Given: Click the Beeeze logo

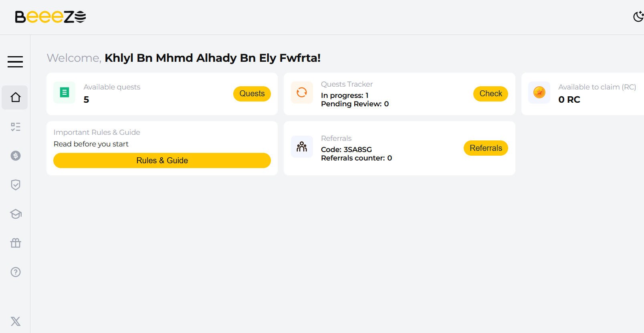Looking at the screenshot, I should coord(50,17).
